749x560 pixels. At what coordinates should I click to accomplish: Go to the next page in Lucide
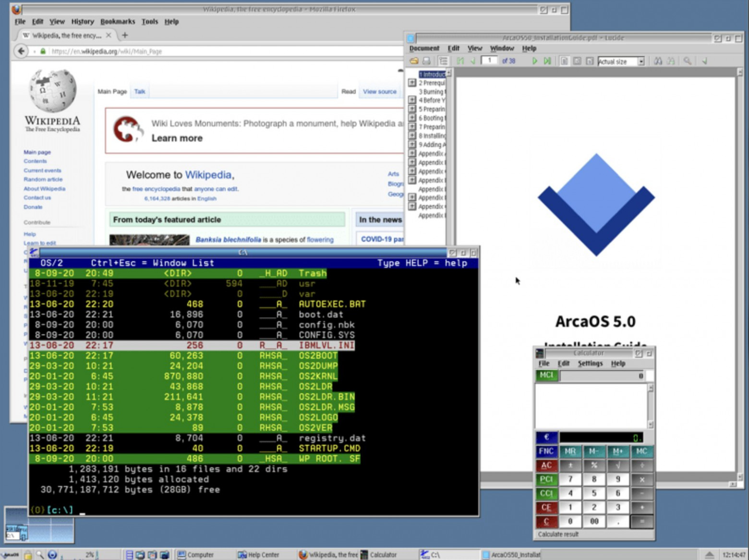point(534,61)
